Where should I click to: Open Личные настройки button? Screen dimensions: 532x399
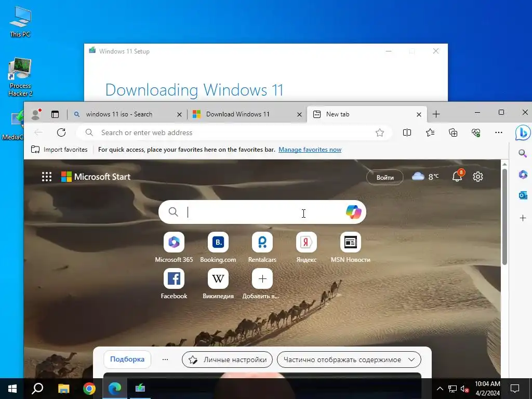point(228,360)
